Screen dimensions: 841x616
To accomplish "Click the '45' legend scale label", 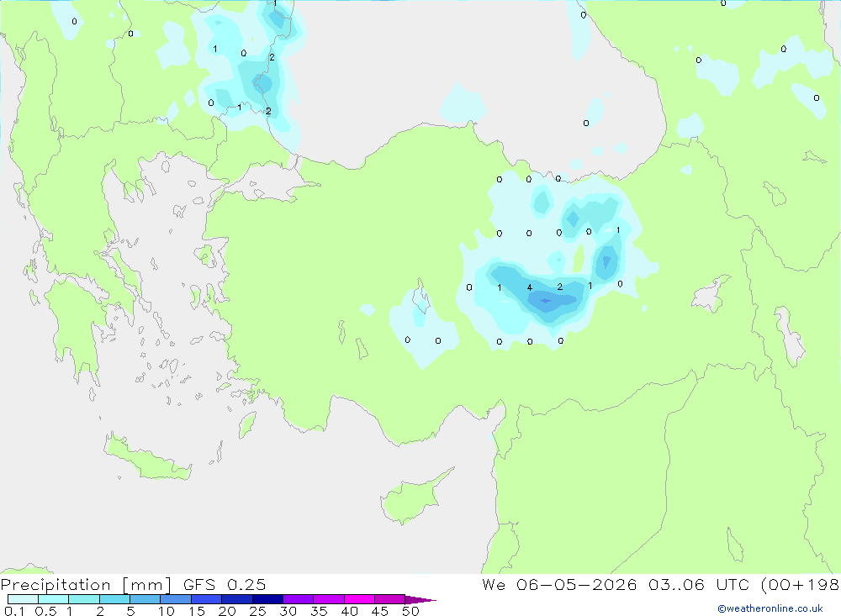I will [380, 611].
